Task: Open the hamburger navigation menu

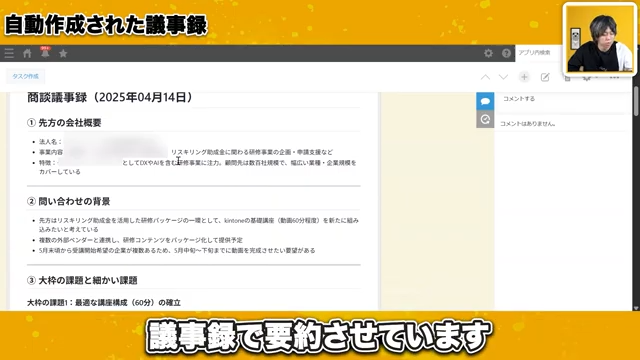Action: click(x=9, y=53)
